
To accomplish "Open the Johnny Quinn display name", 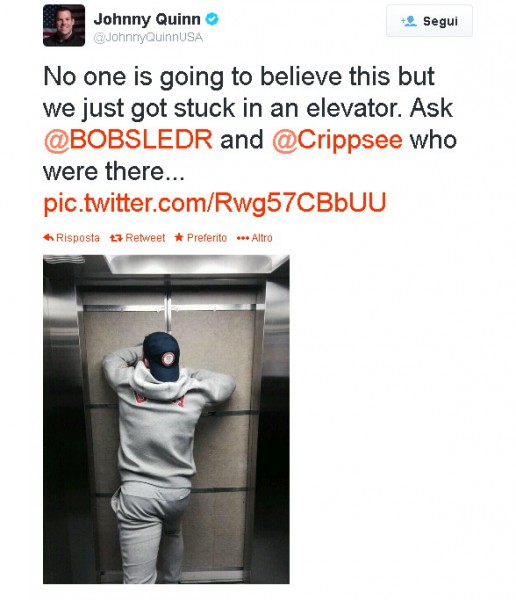I will coord(147,19).
